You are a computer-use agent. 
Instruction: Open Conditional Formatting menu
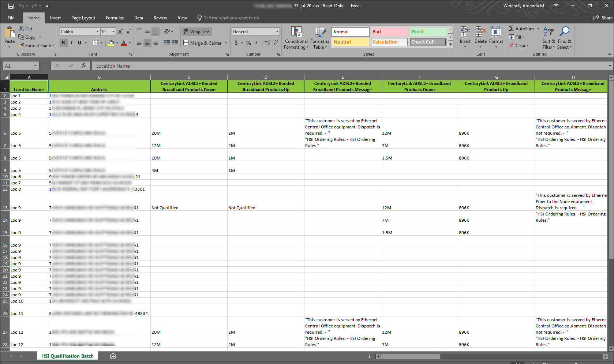pos(296,38)
